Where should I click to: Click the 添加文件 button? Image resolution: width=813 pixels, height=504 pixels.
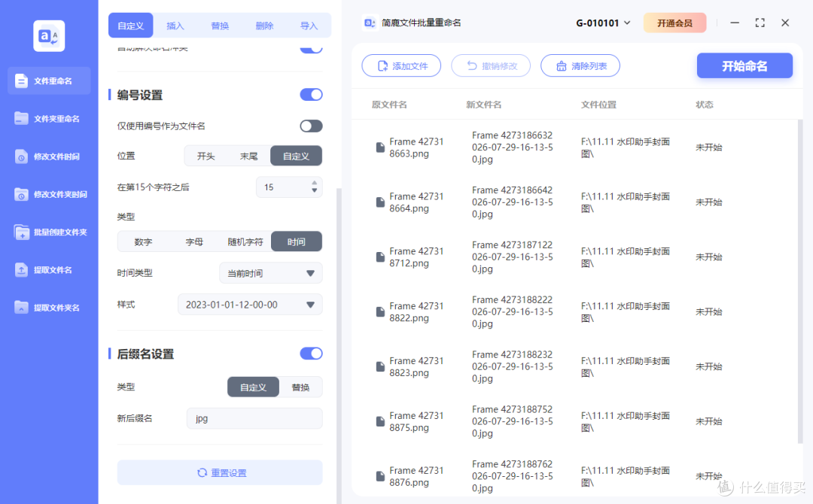(401, 65)
